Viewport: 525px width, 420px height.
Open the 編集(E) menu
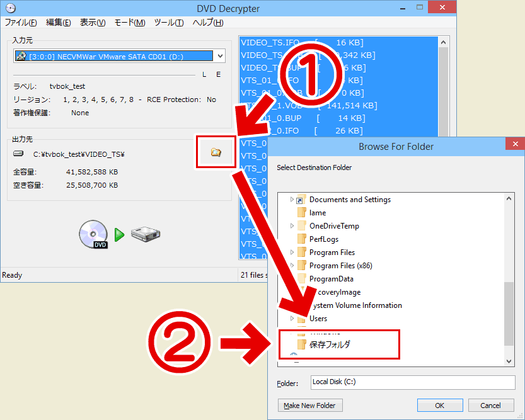pyautogui.click(x=58, y=23)
